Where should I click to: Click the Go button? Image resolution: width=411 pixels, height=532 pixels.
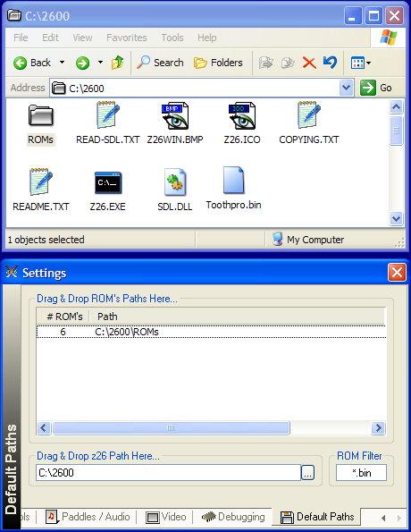click(376, 89)
